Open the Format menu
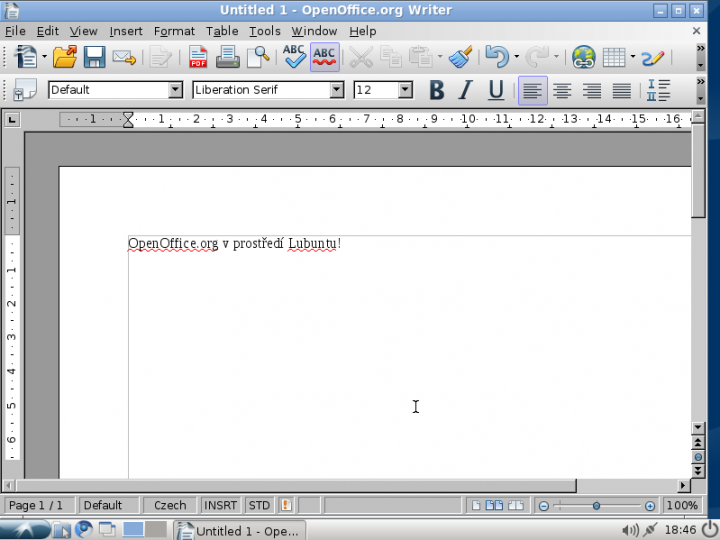720x540 pixels. (x=174, y=31)
